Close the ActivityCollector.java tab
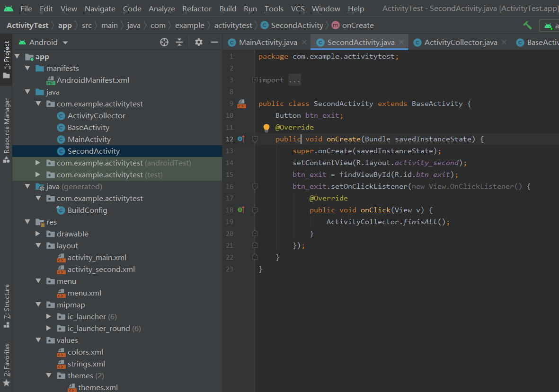The width and height of the screenshot is (559, 392). pos(504,42)
